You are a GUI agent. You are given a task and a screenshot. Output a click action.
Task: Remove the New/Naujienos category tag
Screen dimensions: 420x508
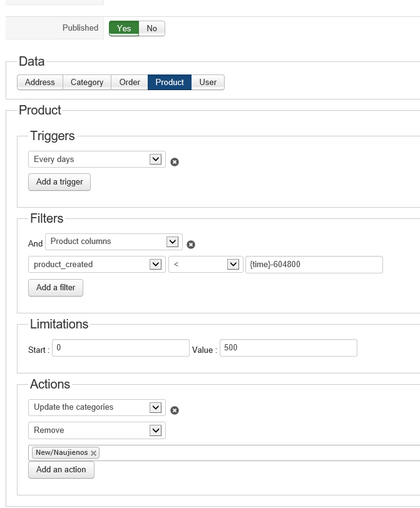pos(94,453)
